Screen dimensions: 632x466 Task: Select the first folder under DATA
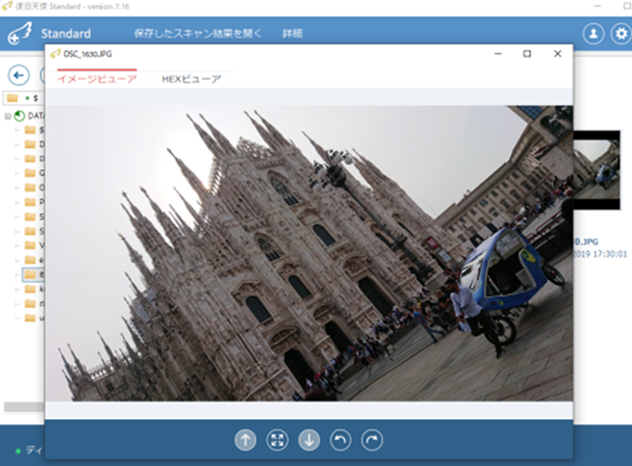pos(33,130)
